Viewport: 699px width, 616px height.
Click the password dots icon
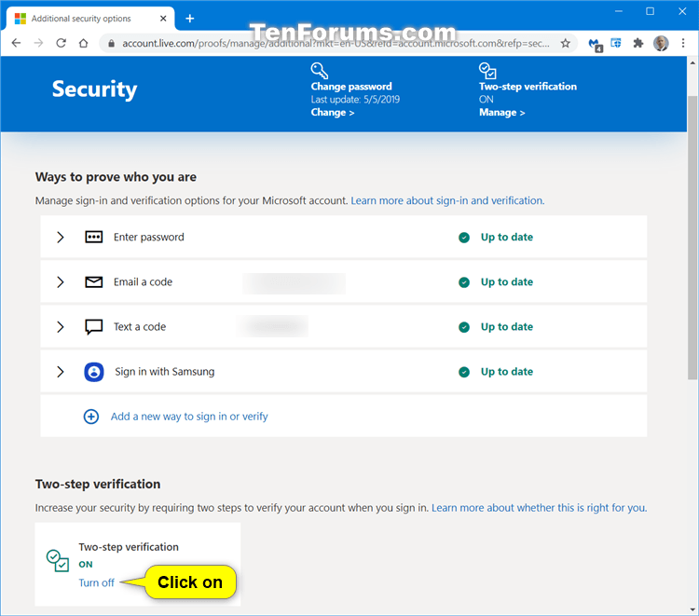(93, 237)
